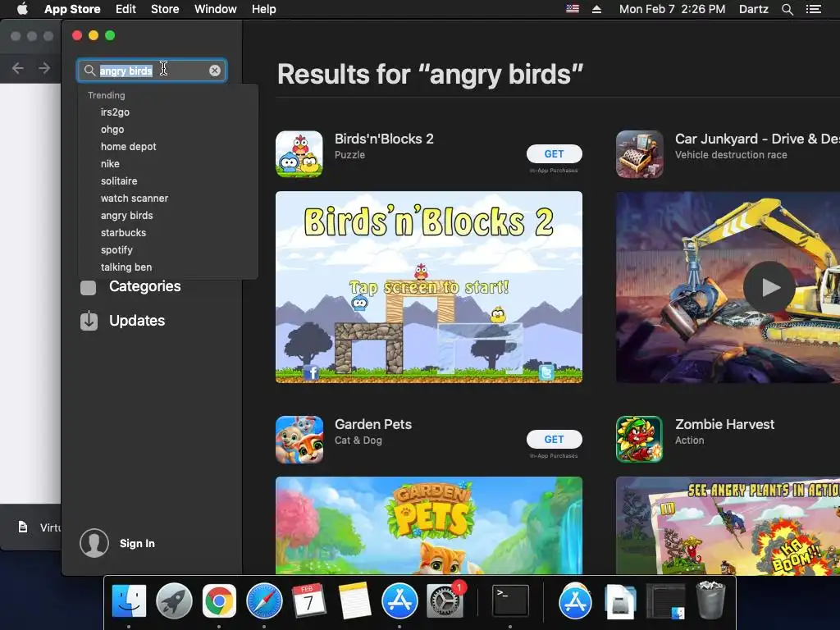Select trending search spotify

pyautogui.click(x=116, y=249)
